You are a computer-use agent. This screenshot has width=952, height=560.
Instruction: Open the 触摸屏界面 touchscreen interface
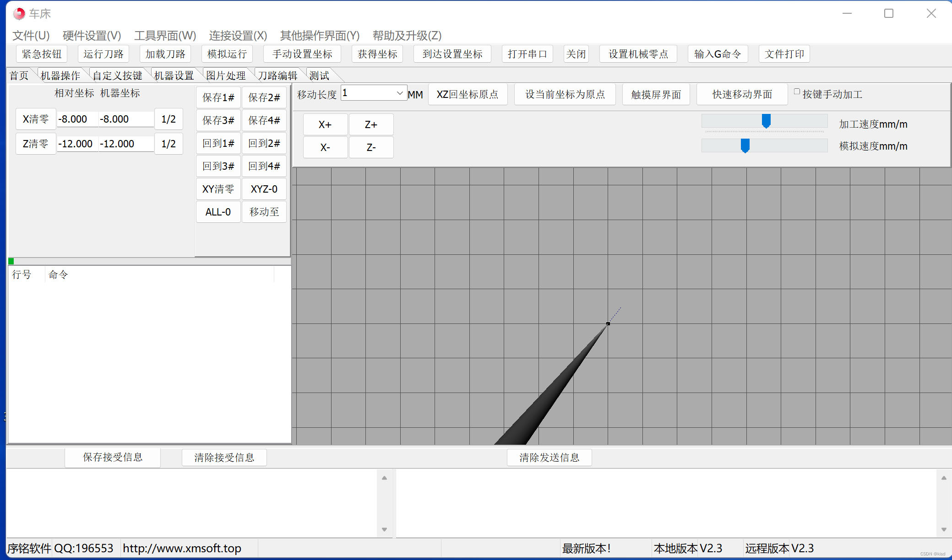(656, 94)
